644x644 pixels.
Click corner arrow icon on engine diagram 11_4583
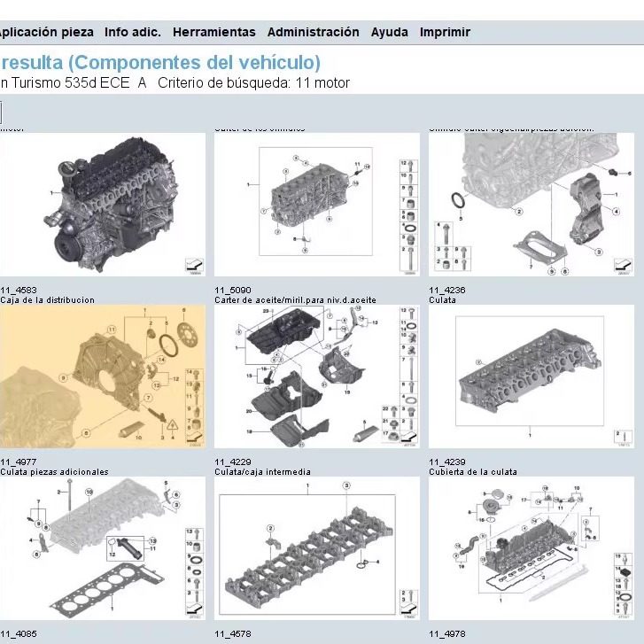click(194, 265)
